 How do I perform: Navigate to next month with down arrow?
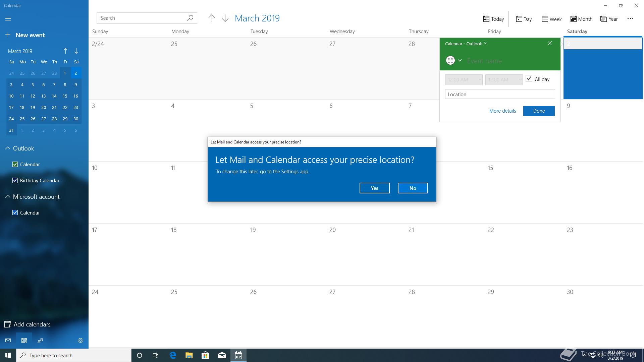(x=225, y=18)
